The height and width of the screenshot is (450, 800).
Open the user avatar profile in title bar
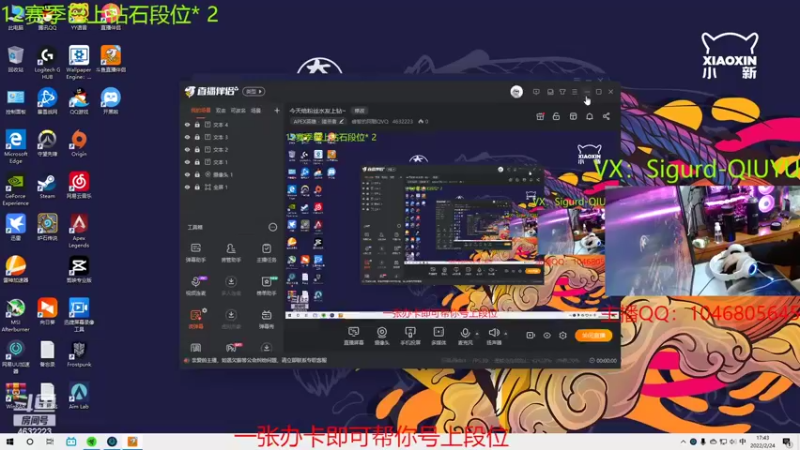[516, 92]
